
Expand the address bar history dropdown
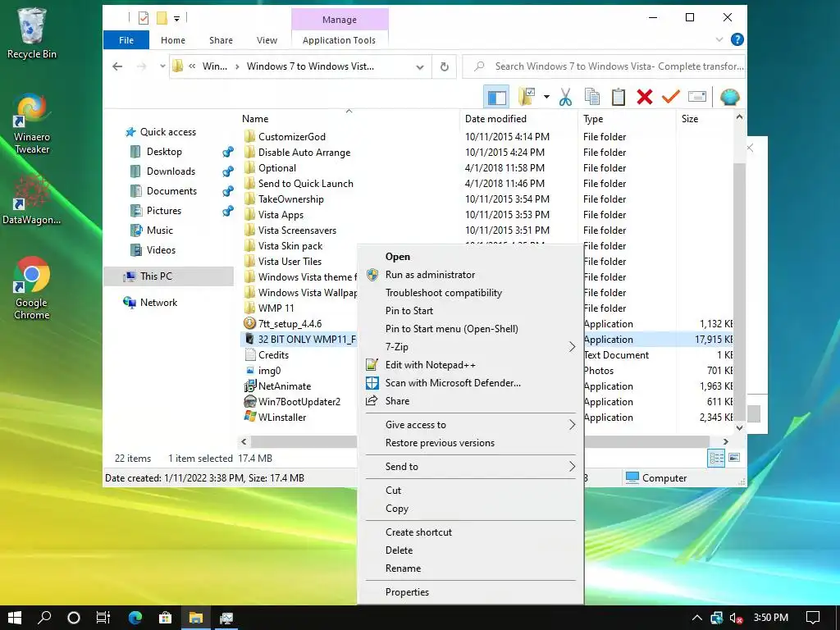(x=420, y=67)
